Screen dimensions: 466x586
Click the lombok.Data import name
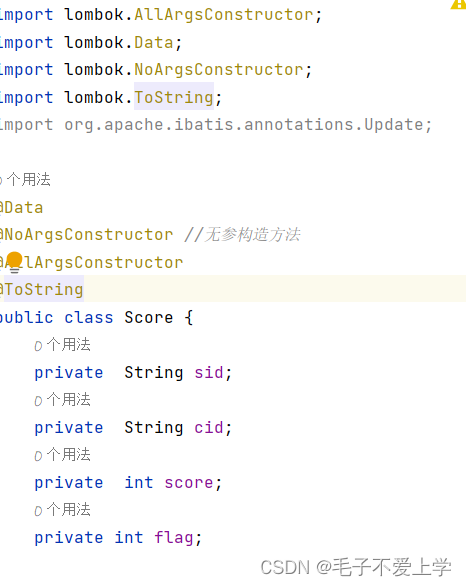154,42
